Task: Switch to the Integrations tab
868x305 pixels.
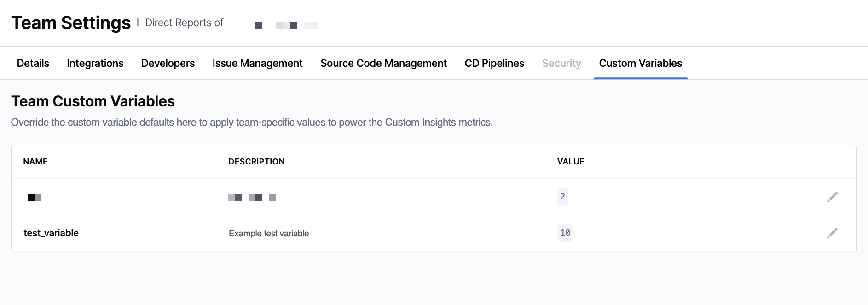Action: [x=95, y=63]
